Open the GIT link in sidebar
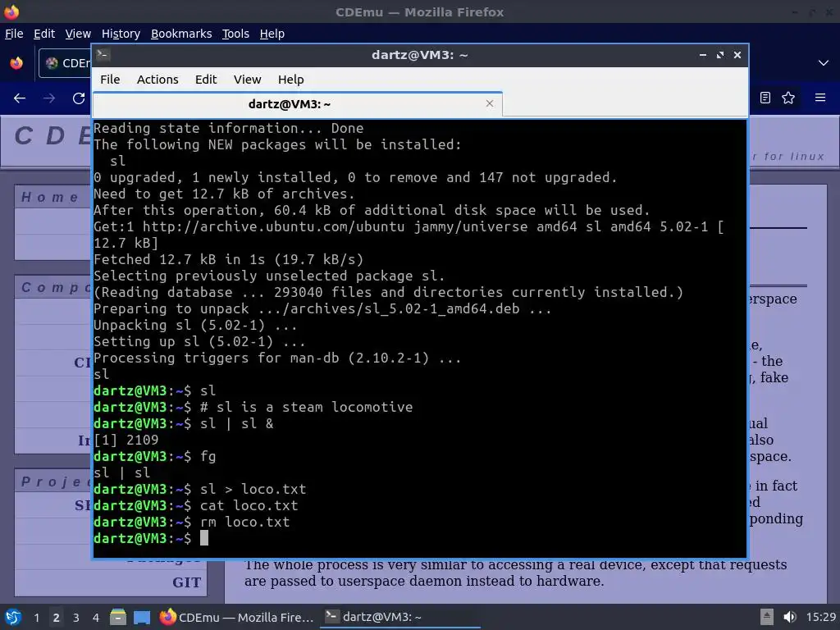This screenshot has width=840, height=630. point(186,582)
